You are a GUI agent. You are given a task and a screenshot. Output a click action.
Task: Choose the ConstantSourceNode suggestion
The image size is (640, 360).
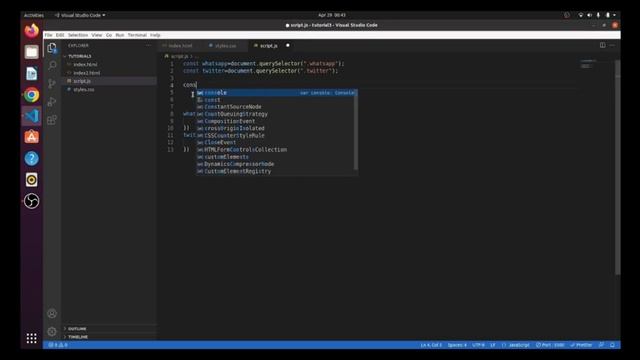coord(277,107)
